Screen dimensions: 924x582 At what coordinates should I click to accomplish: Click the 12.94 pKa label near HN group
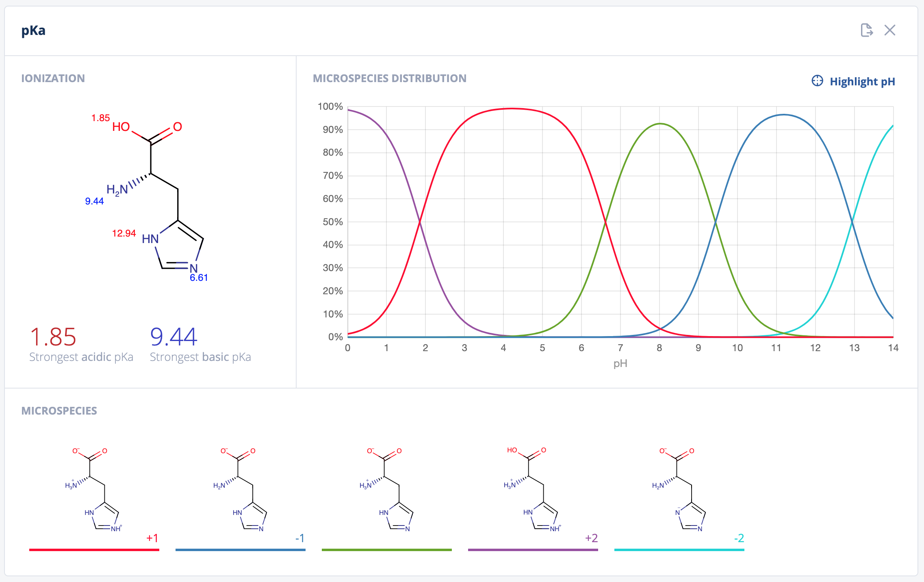124,233
